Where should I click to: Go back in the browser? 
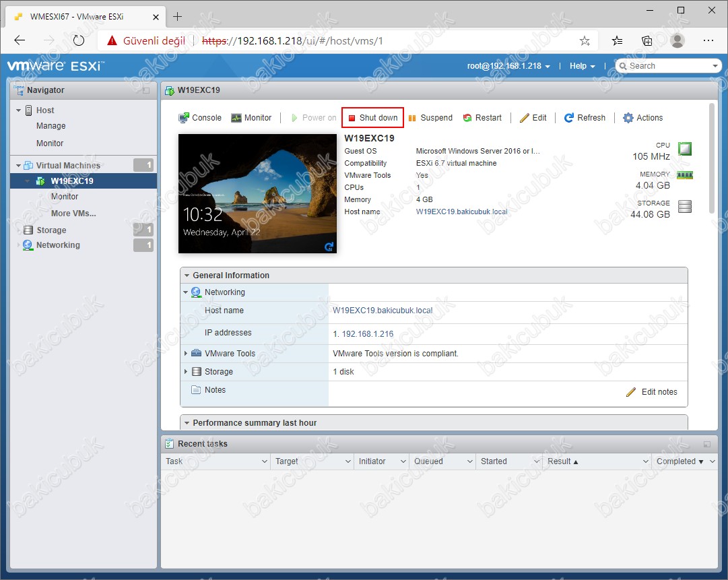(x=20, y=41)
